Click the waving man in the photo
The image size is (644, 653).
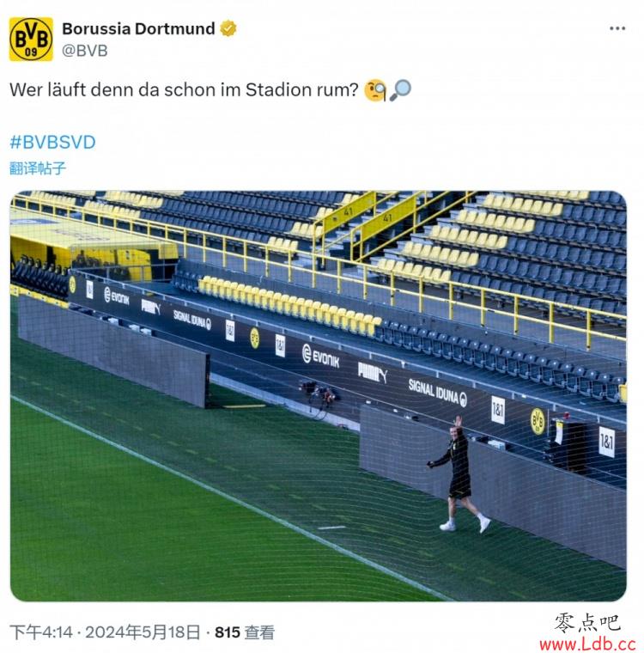tap(459, 474)
